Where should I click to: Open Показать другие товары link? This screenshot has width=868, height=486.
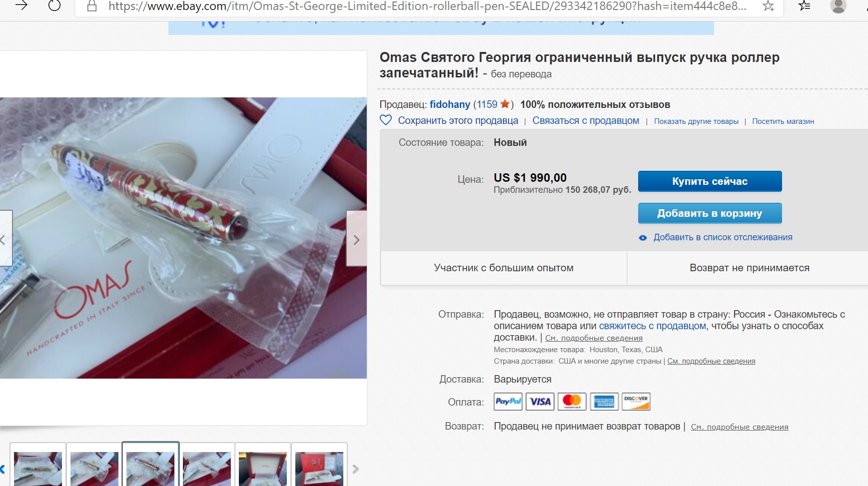[x=696, y=121]
